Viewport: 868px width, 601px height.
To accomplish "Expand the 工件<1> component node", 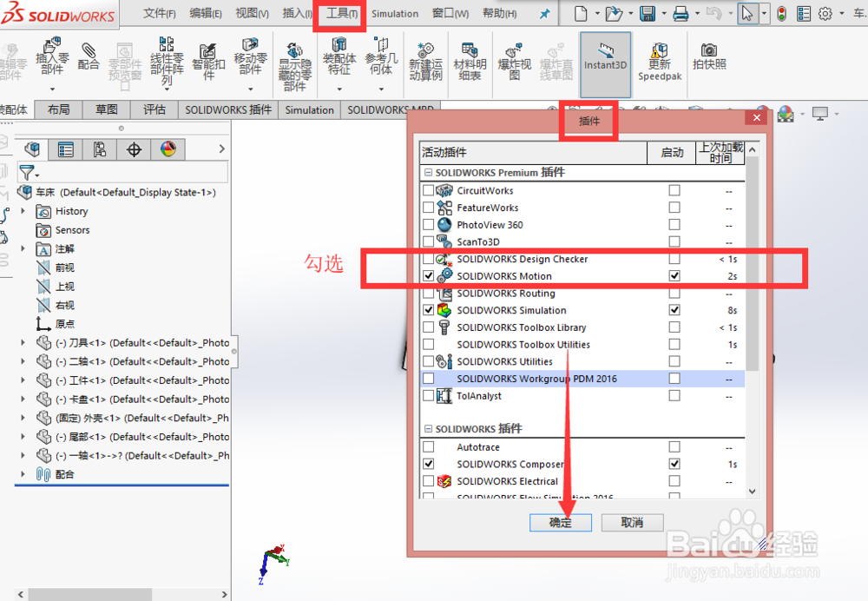I will 23,380.
